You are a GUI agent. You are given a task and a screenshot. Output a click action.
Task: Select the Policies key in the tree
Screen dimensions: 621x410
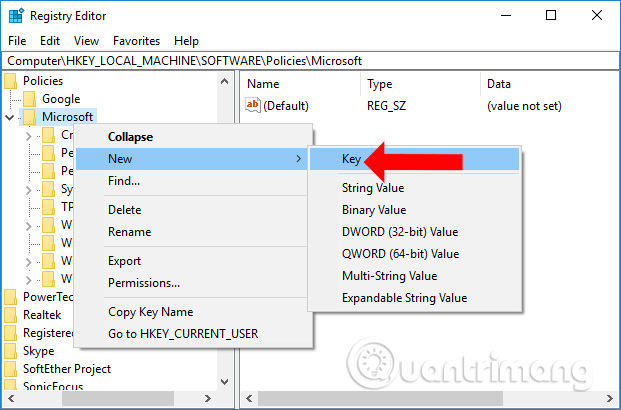[43, 81]
